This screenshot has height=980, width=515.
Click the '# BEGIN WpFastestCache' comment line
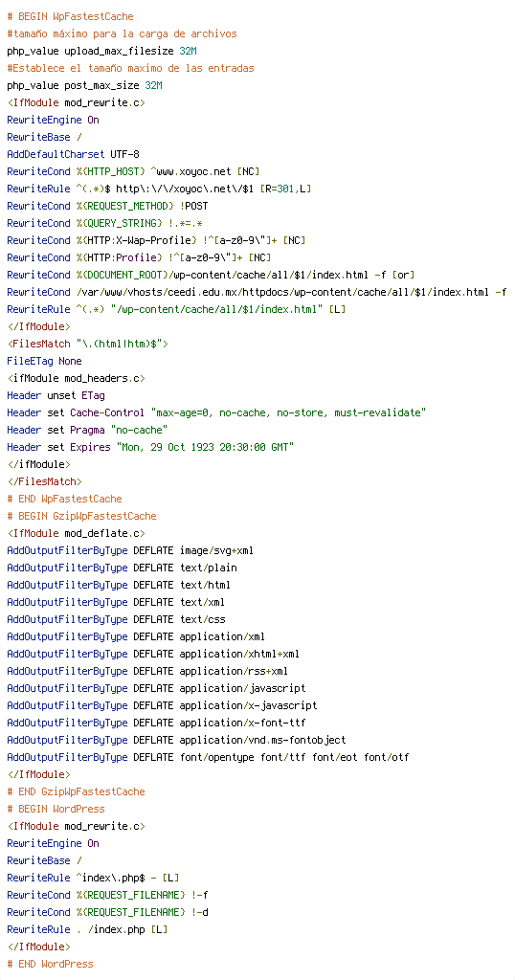tap(70, 16)
